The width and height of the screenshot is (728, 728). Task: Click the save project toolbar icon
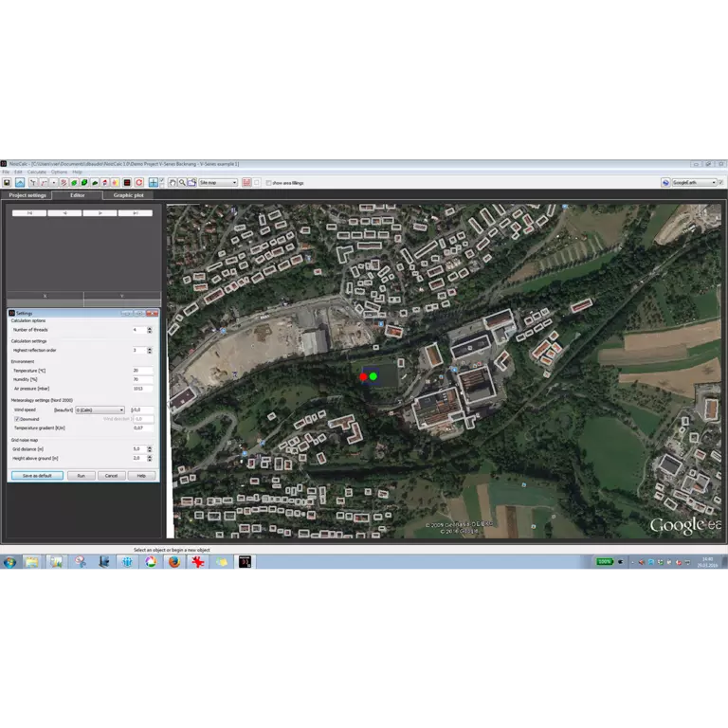pyautogui.click(x=7, y=182)
